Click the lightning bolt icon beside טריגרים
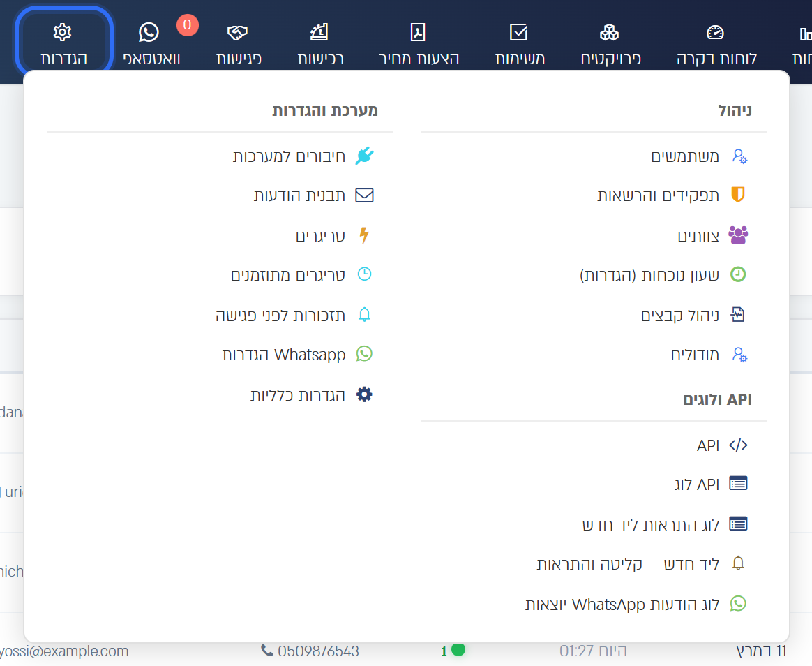This screenshot has height=666, width=812. pyautogui.click(x=365, y=235)
